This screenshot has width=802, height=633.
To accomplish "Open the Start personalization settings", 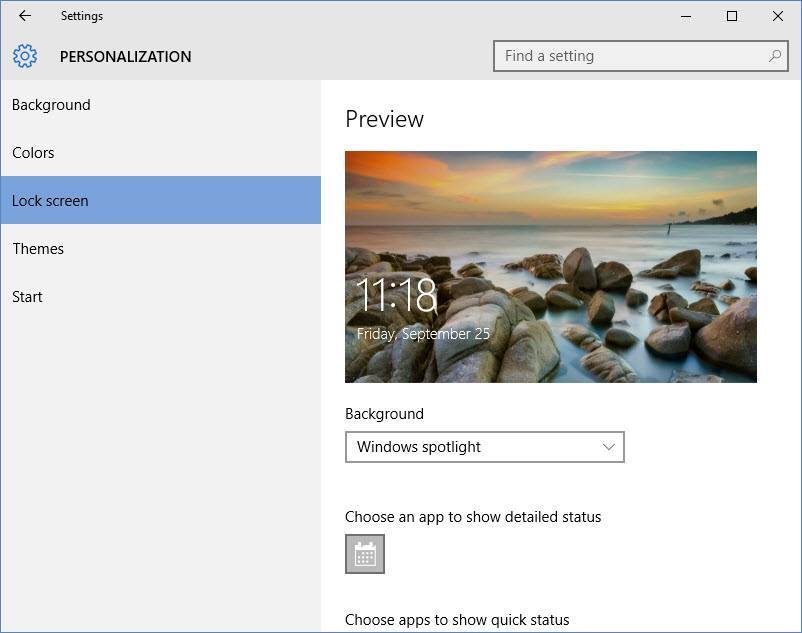I will click(27, 296).
